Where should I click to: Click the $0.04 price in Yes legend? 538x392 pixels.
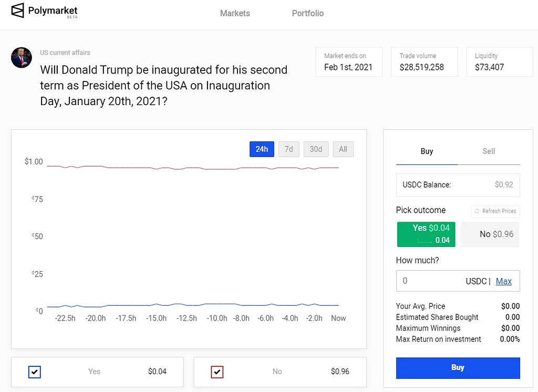point(157,372)
